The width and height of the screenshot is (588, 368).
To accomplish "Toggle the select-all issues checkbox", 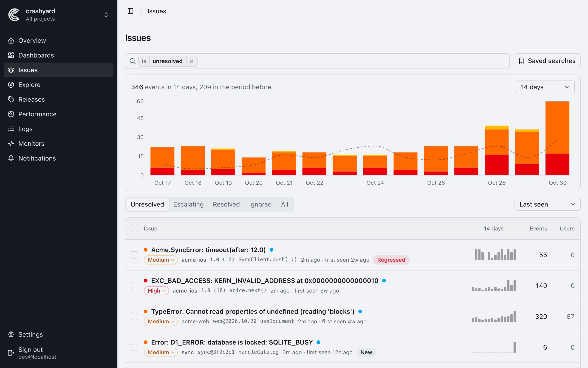I will click(135, 229).
